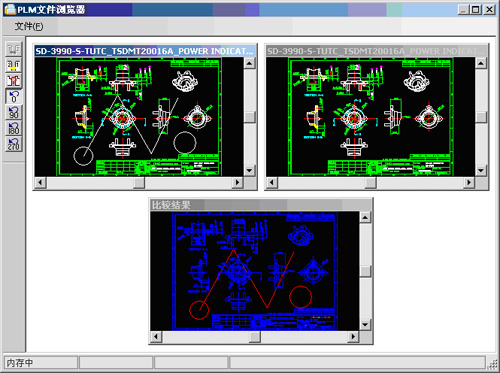Click the left drawing's horizontal scrollbar thumb
The width and height of the screenshot is (500, 373).
pyautogui.click(x=139, y=182)
